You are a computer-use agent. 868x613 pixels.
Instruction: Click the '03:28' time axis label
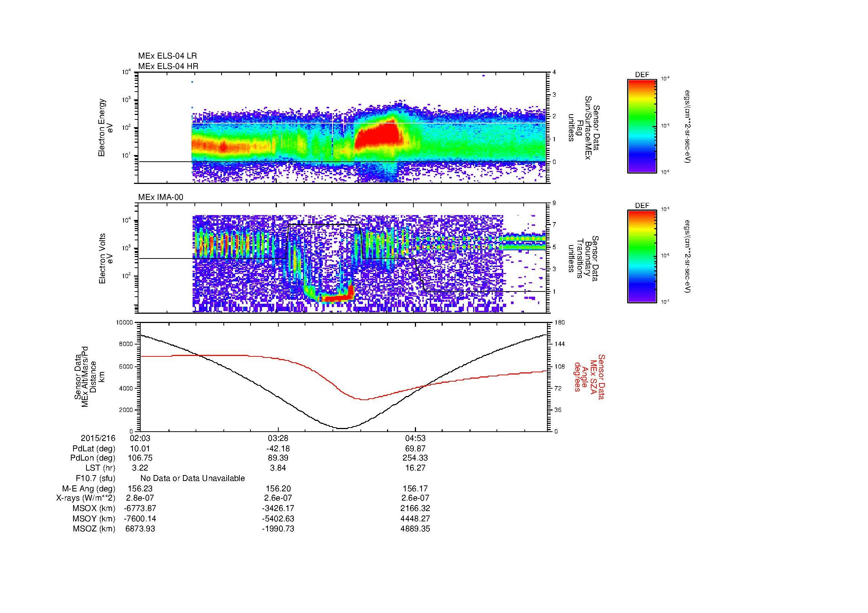[x=278, y=438]
